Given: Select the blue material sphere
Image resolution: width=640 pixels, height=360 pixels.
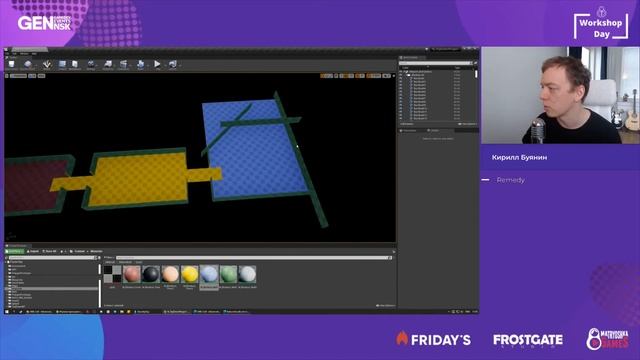Looking at the screenshot, I should pos(209,274).
